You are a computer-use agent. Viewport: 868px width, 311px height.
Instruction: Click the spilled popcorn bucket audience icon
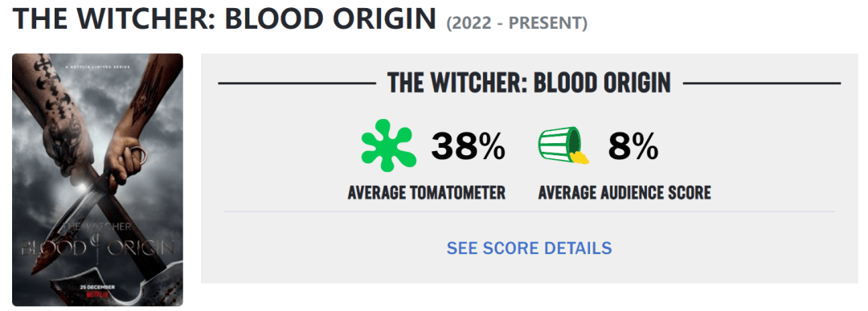click(x=563, y=145)
